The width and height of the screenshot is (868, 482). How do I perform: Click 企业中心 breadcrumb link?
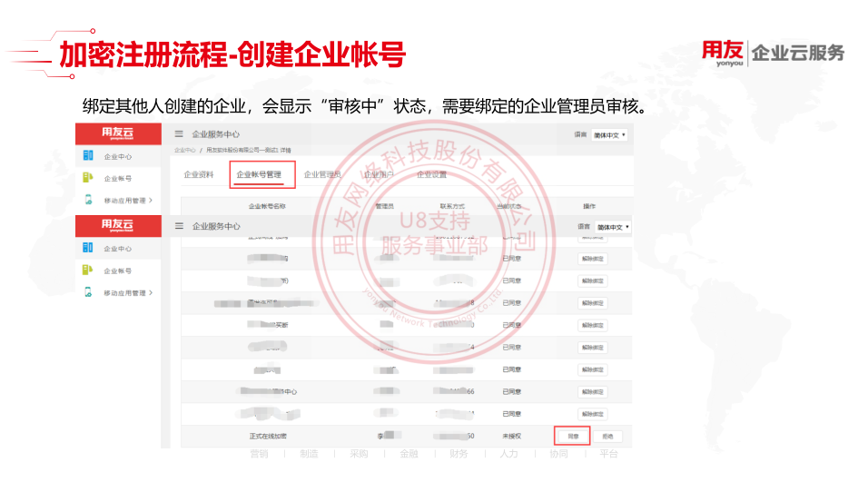tap(185, 150)
